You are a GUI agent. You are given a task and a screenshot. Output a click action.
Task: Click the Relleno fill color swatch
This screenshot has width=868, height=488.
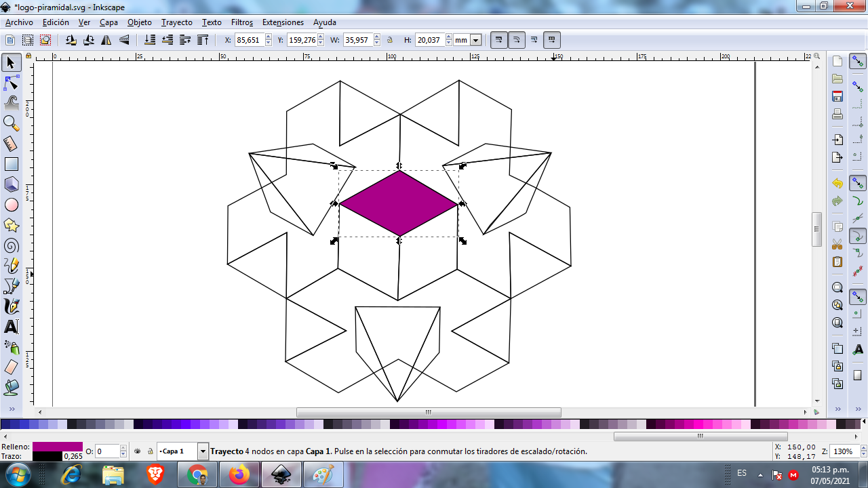pos(58,447)
